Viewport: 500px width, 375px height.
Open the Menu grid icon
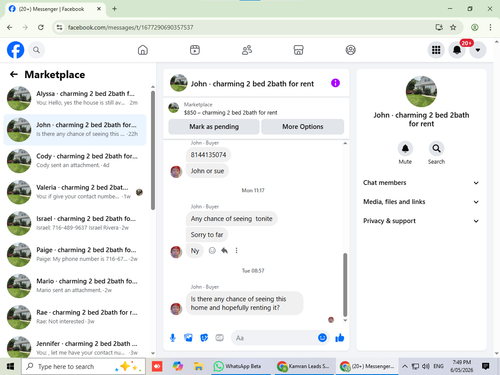point(436,50)
